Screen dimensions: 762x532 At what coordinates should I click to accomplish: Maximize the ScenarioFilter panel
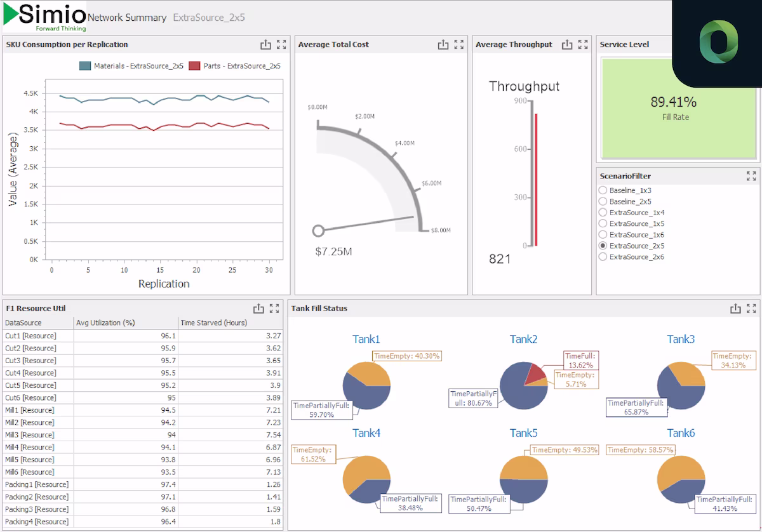point(751,176)
